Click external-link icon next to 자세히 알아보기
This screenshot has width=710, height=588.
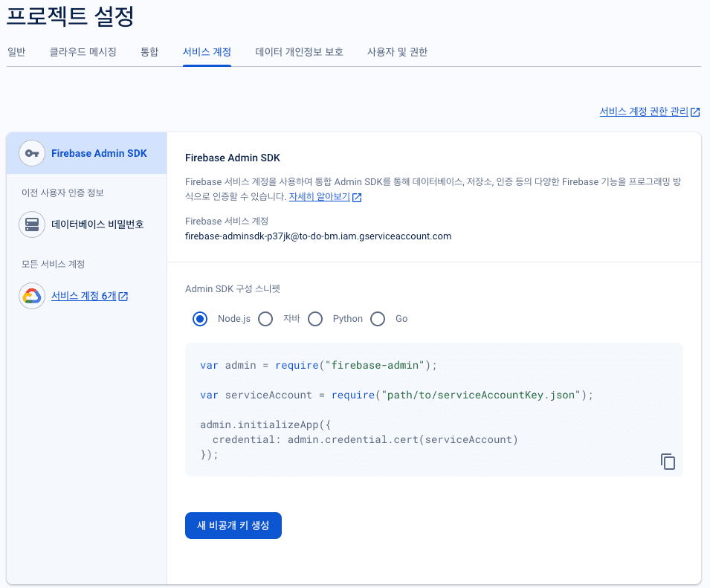click(x=357, y=197)
